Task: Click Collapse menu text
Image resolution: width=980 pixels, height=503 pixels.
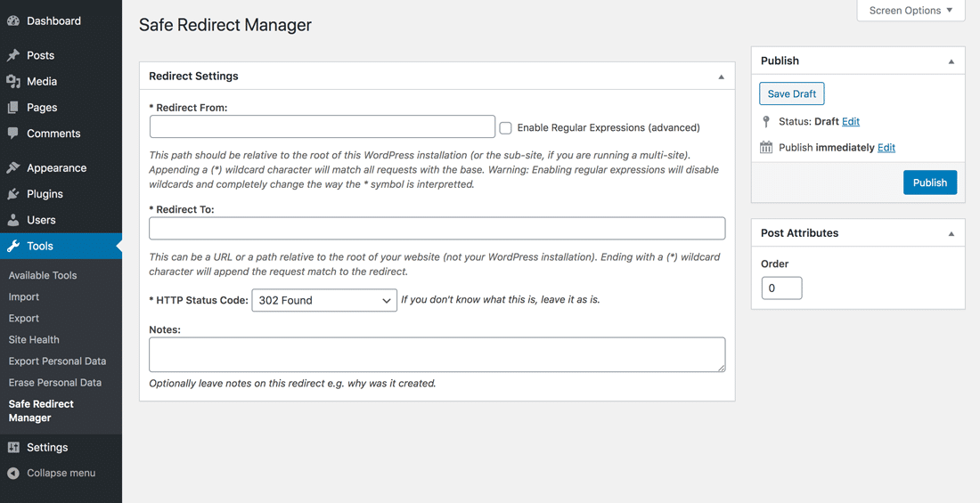Action: (x=61, y=473)
